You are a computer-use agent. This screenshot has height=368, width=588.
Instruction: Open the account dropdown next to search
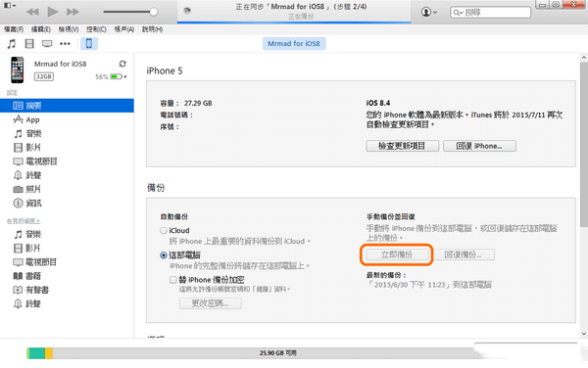429,12
